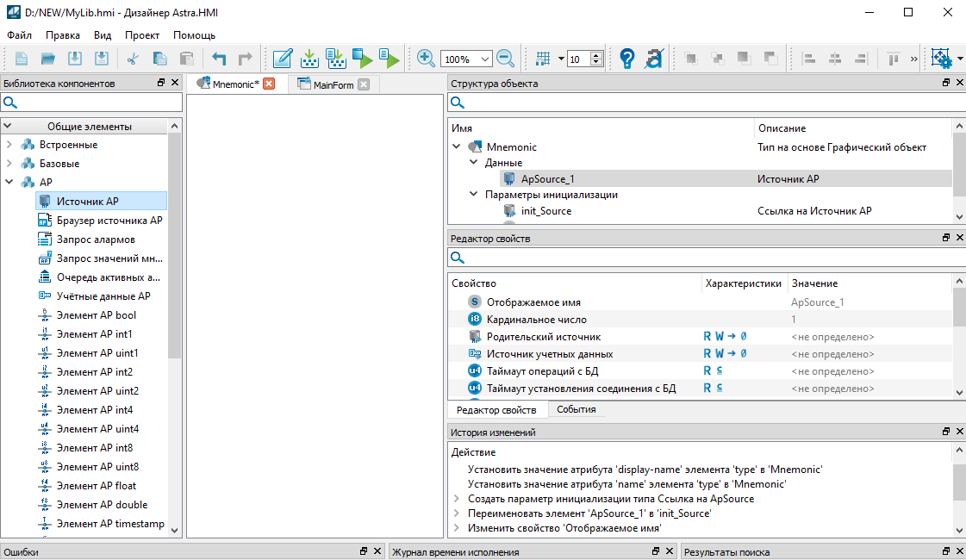Open help with the question mark icon

[x=627, y=59]
